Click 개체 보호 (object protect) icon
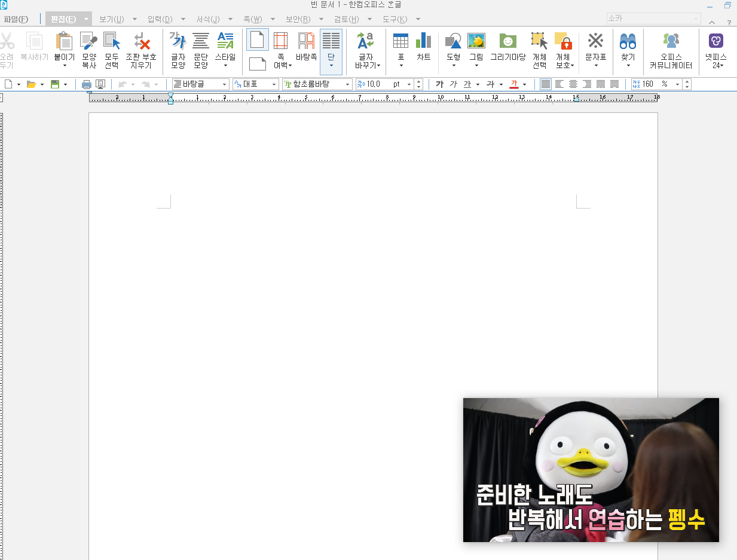The height and width of the screenshot is (560, 737). point(563,41)
